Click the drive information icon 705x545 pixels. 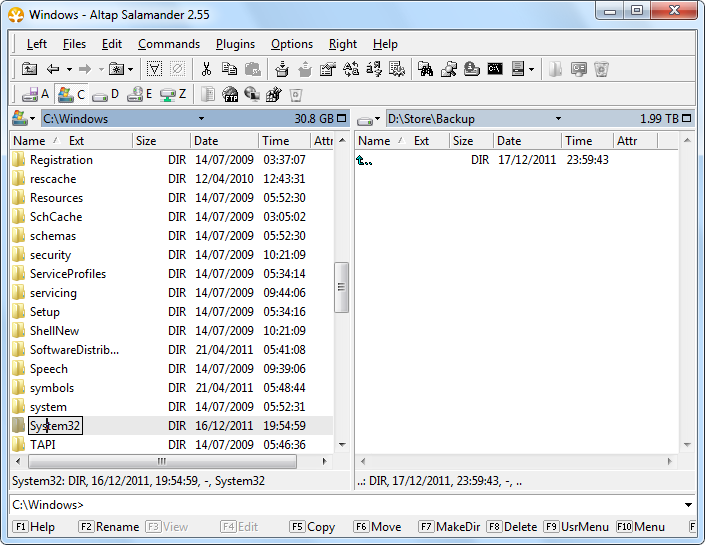[472, 69]
